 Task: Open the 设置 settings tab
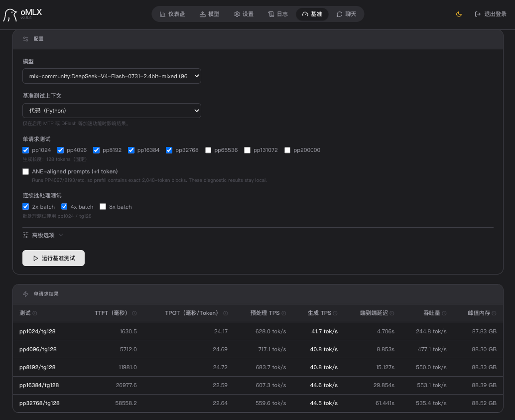coord(244,14)
